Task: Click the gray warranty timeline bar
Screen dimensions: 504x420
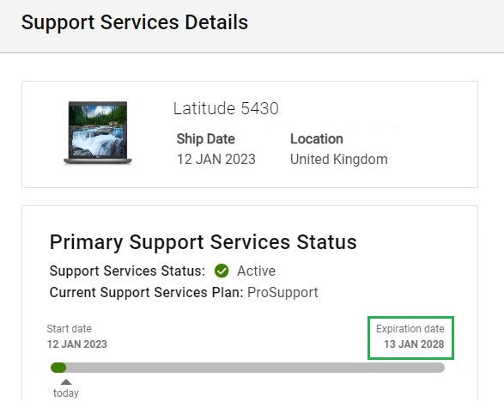Action: click(x=247, y=368)
